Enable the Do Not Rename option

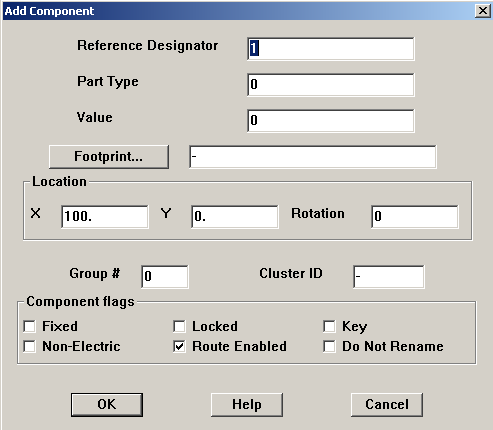[x=329, y=346]
